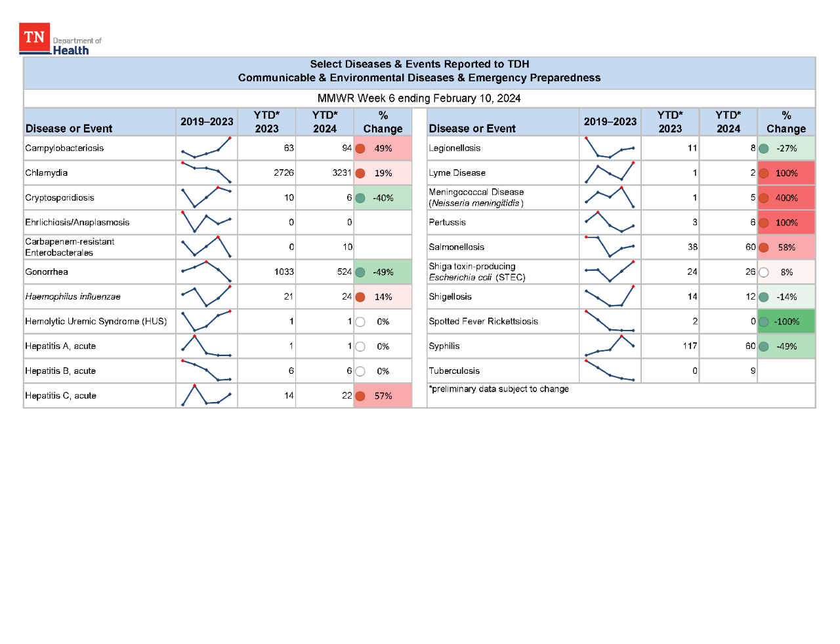Viewport: 840px width, 644px height.
Task: Select the green indicator for Spotted Fever Rickettsiosis
Action: (x=764, y=321)
